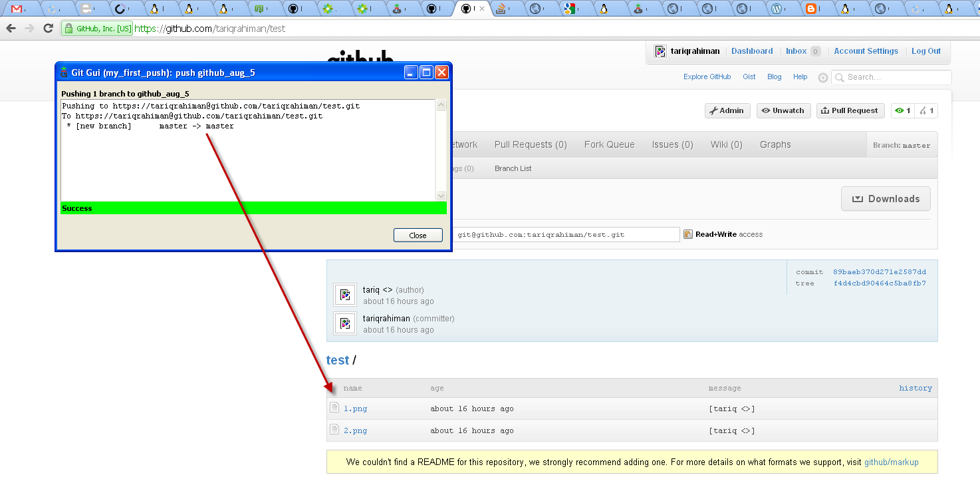
Task: Switch to the WordPress browser tab
Action: (x=776, y=9)
